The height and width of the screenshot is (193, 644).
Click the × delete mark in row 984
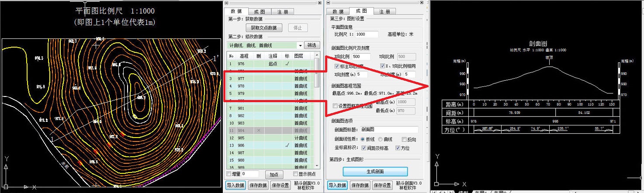coord(259,131)
